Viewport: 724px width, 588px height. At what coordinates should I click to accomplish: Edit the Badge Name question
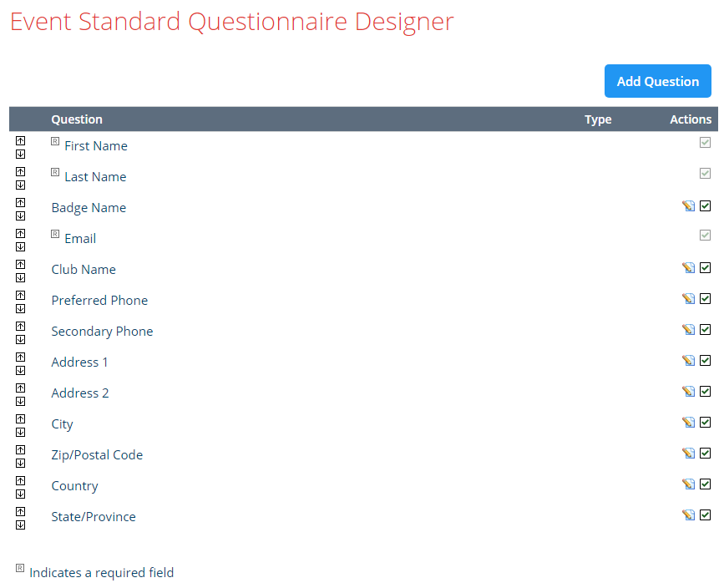(x=688, y=206)
